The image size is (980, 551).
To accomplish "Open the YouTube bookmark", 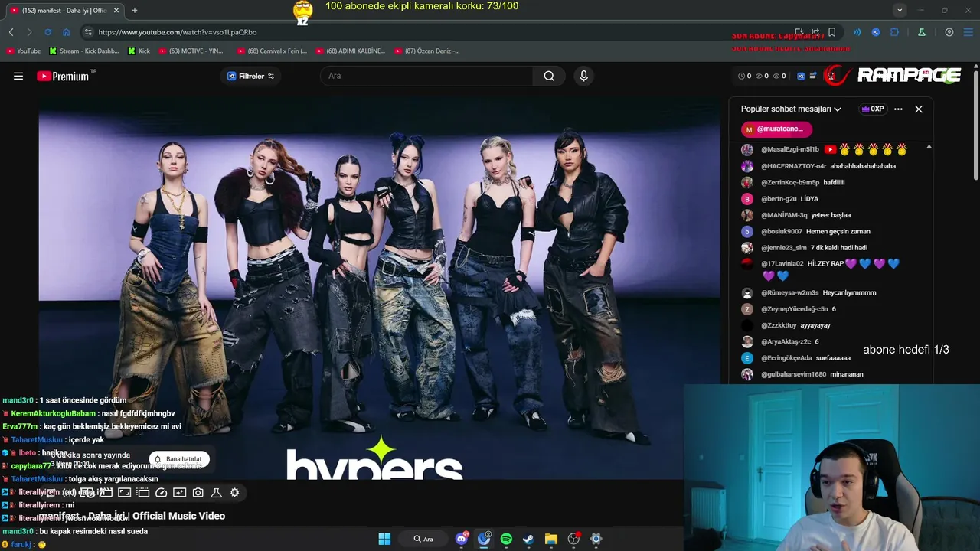I will [24, 51].
